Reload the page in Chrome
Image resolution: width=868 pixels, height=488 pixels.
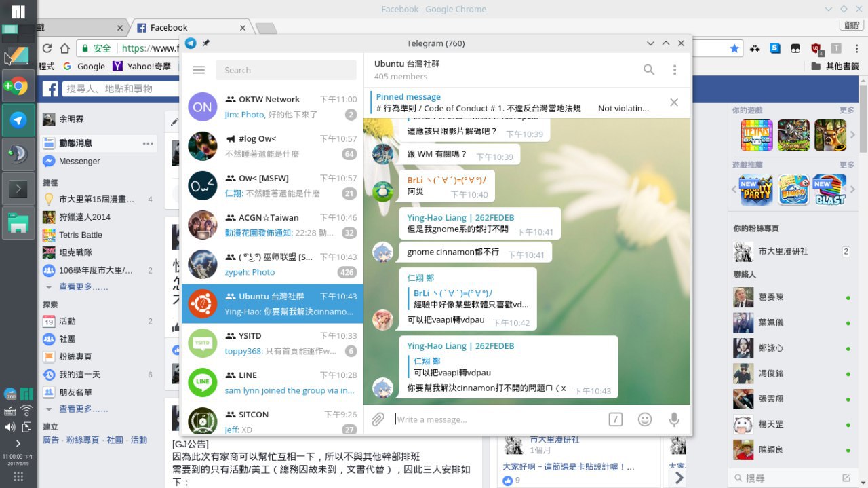pyautogui.click(x=47, y=48)
